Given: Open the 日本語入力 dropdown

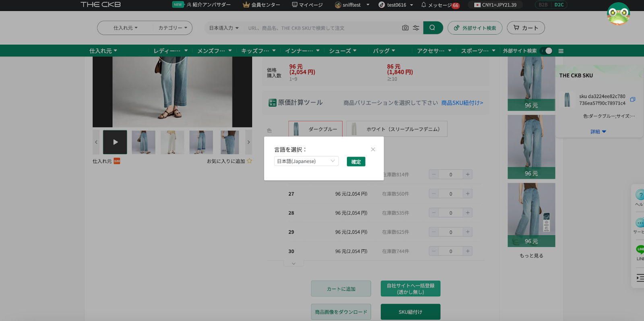Looking at the screenshot, I should (x=224, y=28).
